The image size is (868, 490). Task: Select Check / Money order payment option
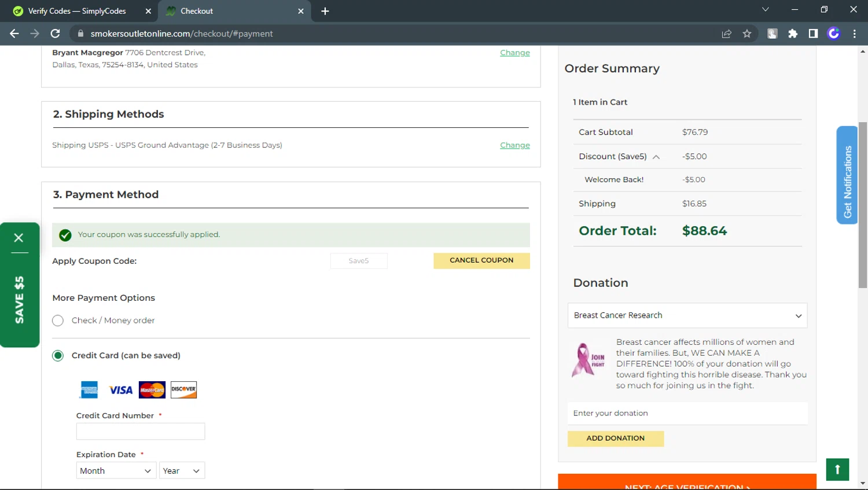(x=58, y=320)
